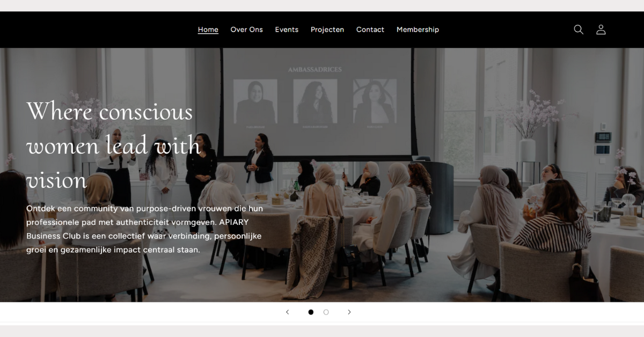The width and height of the screenshot is (644, 337).
Task: Select the second empty slide dot
Action: tap(326, 312)
